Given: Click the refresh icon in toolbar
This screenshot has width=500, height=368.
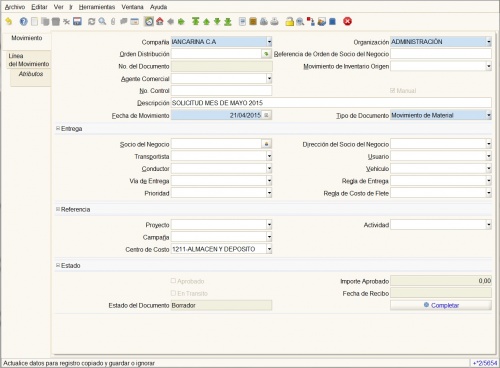Looking at the screenshot, I should (91, 22).
